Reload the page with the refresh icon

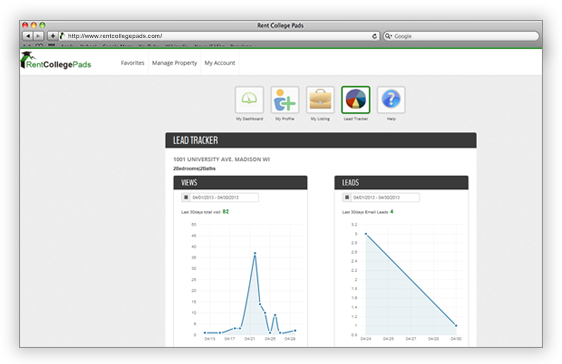coord(374,36)
